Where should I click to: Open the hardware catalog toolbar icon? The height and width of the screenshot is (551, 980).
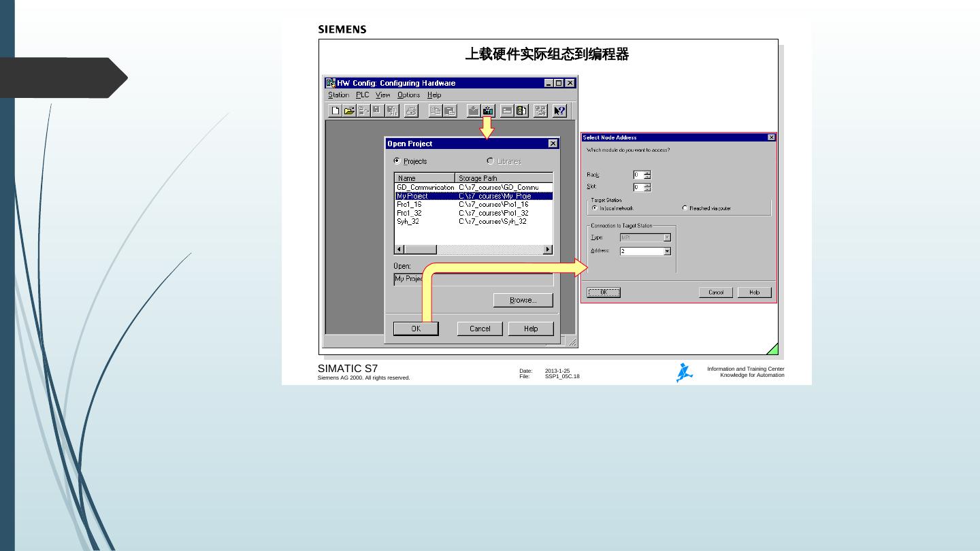pyautogui.click(x=522, y=111)
